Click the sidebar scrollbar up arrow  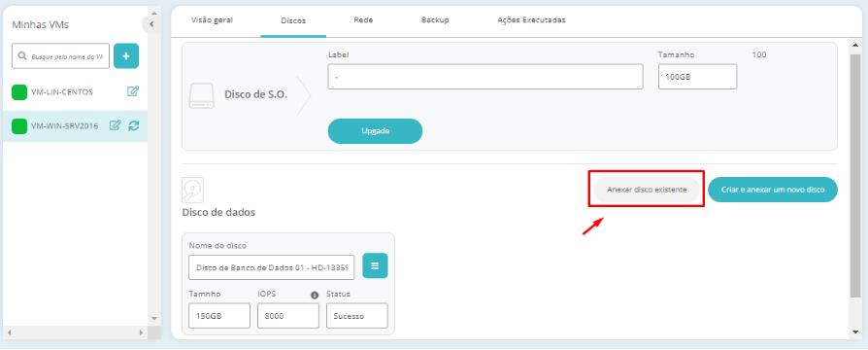tap(154, 13)
